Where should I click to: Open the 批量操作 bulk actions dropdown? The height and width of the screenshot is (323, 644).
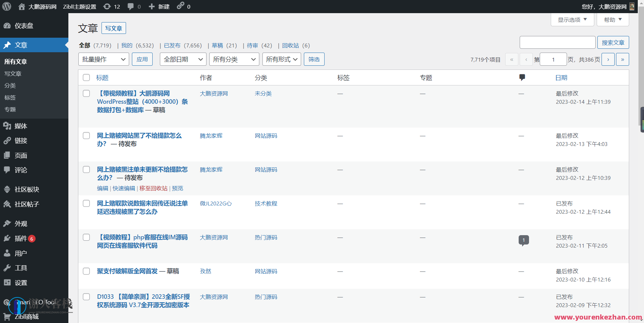tap(103, 59)
